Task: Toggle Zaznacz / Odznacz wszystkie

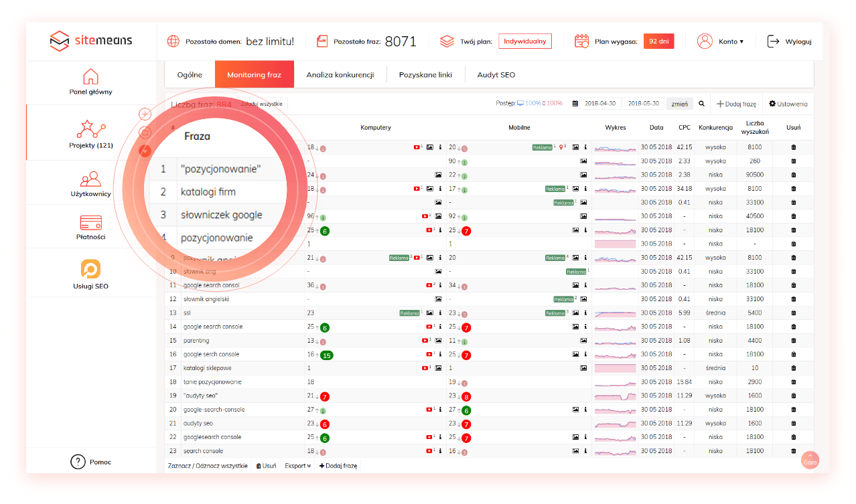Action: [x=208, y=466]
